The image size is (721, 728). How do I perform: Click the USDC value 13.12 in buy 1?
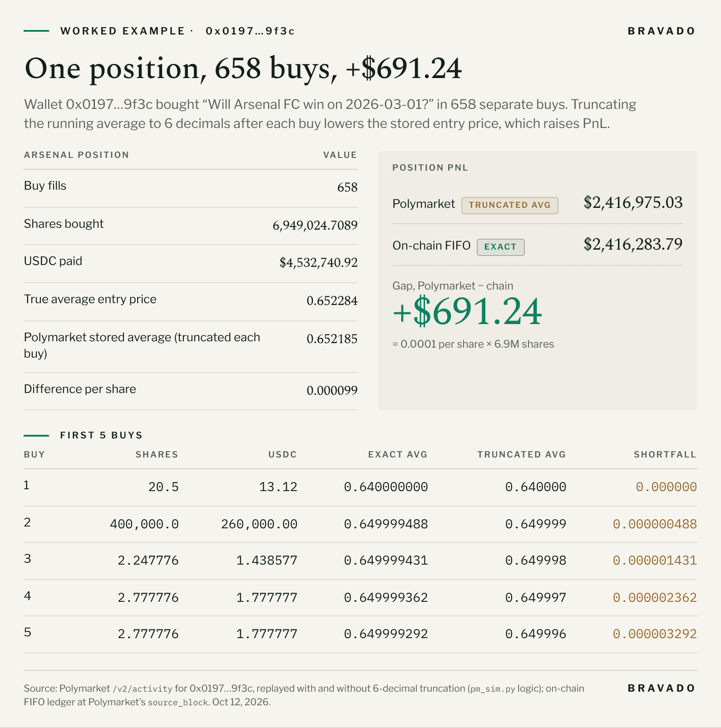pyautogui.click(x=278, y=487)
